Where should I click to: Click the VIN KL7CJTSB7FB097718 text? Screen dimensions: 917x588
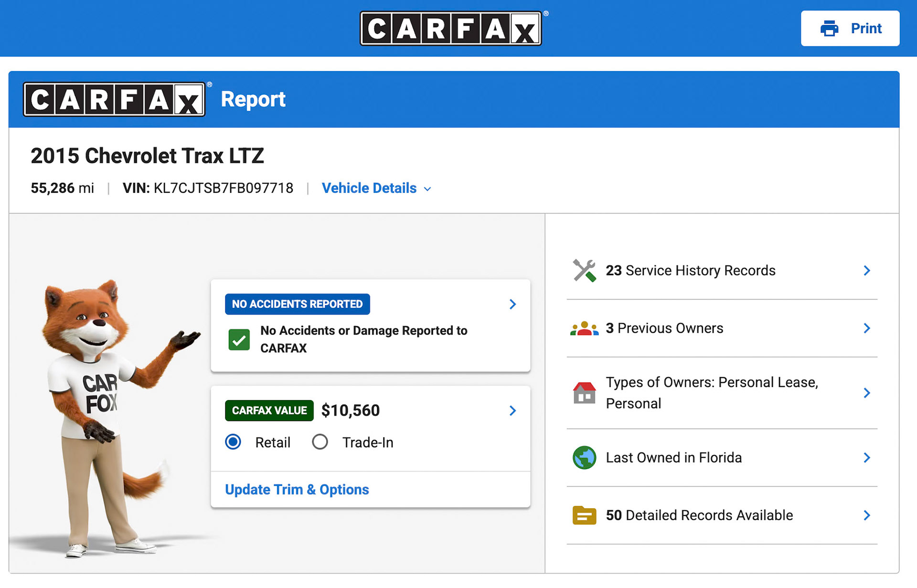tap(208, 188)
